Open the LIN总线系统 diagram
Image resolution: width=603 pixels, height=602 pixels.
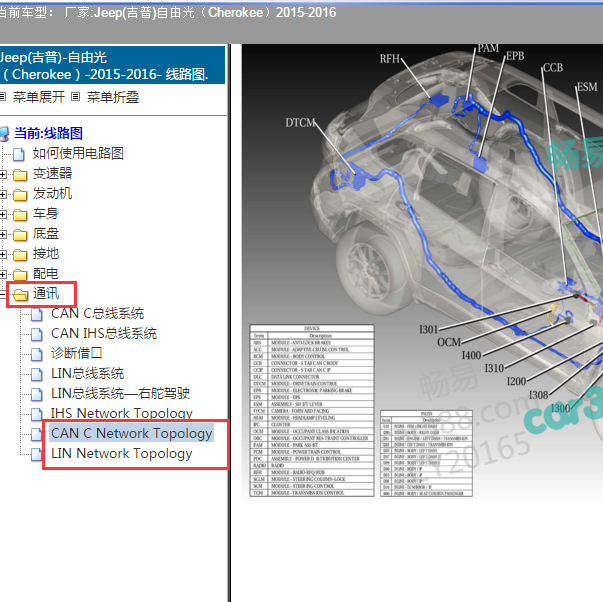tap(87, 373)
